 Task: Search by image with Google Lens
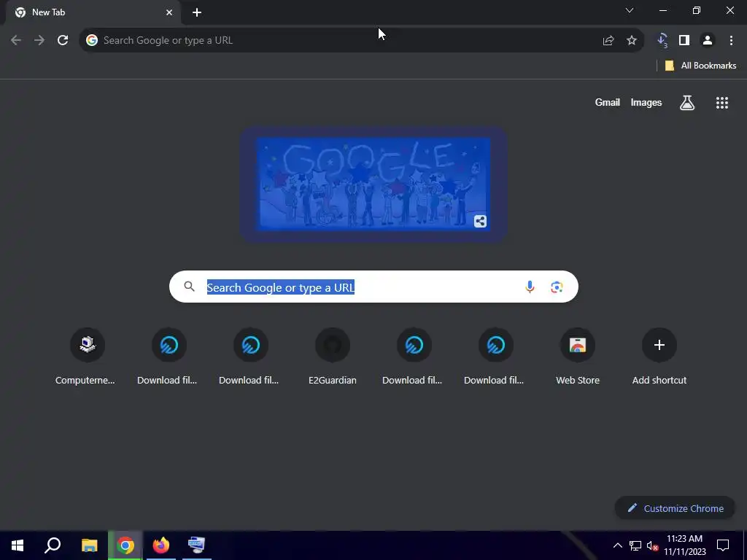(x=557, y=287)
